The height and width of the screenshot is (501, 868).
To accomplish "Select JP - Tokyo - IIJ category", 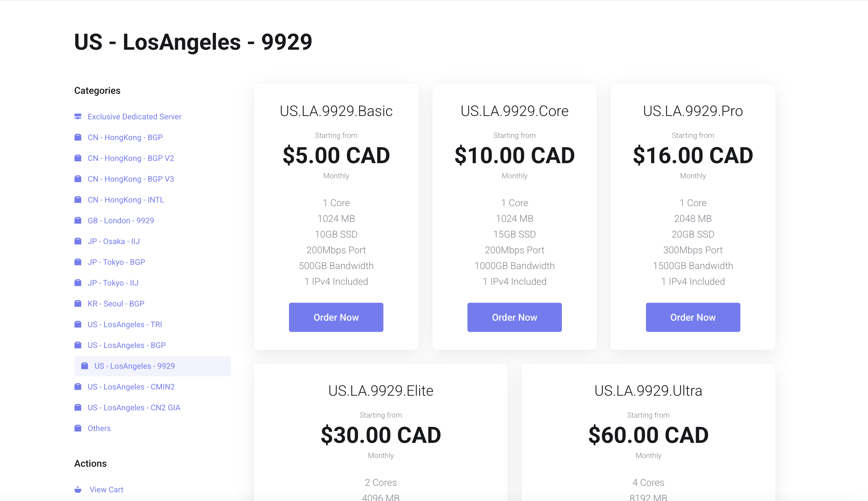I will (113, 283).
